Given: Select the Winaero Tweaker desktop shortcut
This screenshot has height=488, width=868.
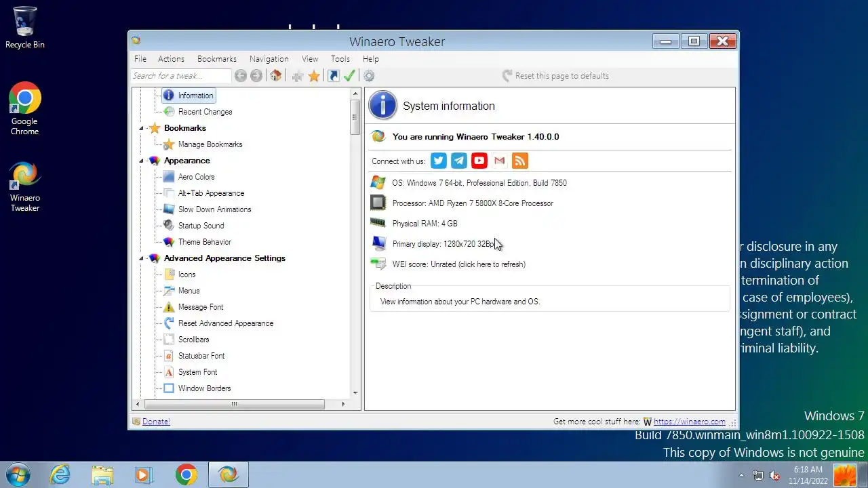Looking at the screenshot, I should click(24, 186).
